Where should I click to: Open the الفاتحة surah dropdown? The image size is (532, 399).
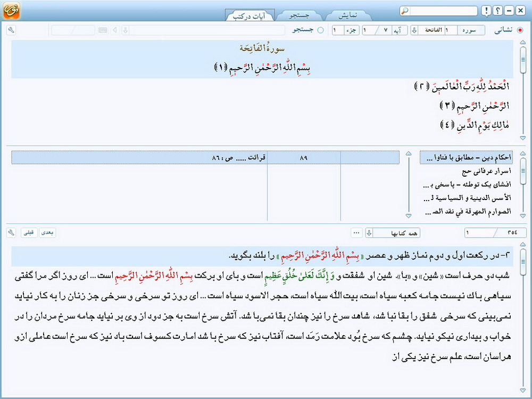414,30
